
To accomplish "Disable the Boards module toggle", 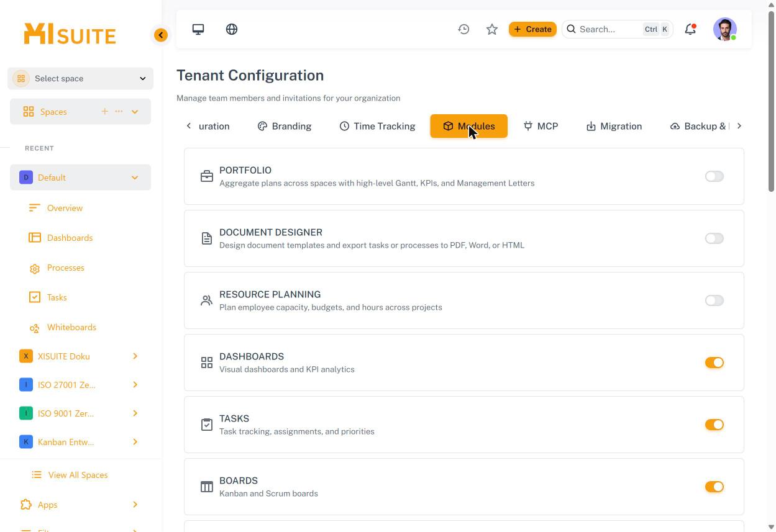I will pyautogui.click(x=714, y=487).
